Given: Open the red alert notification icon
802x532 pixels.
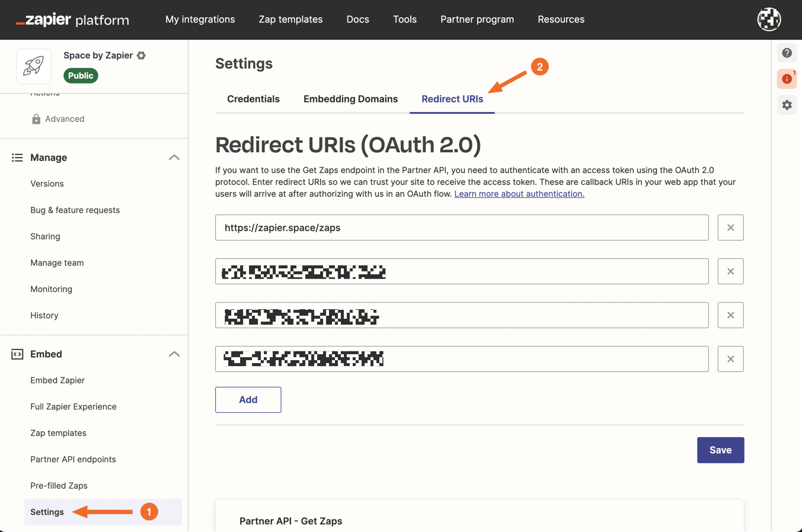Looking at the screenshot, I should coord(787,79).
